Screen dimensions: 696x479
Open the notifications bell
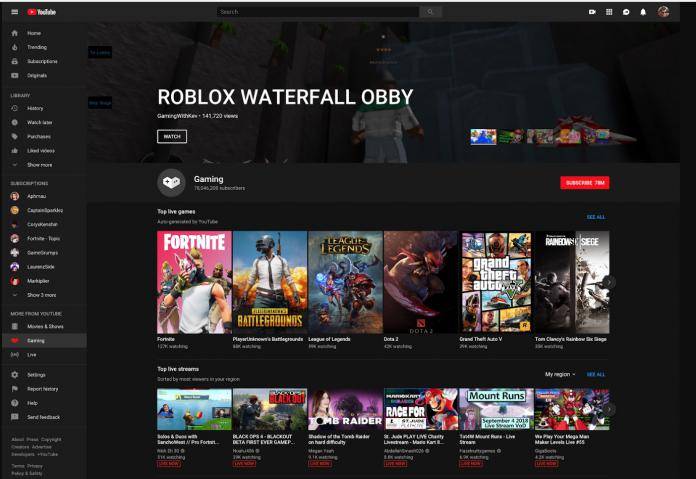point(643,12)
